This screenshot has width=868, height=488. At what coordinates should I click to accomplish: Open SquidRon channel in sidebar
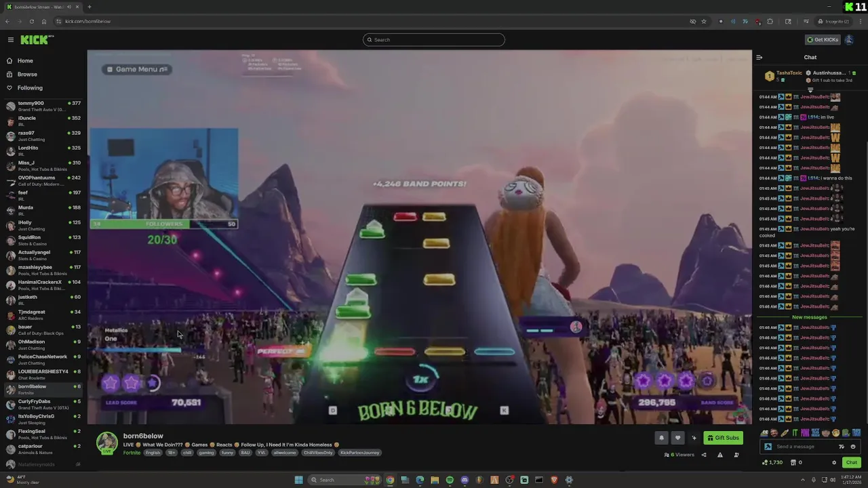tap(42, 241)
